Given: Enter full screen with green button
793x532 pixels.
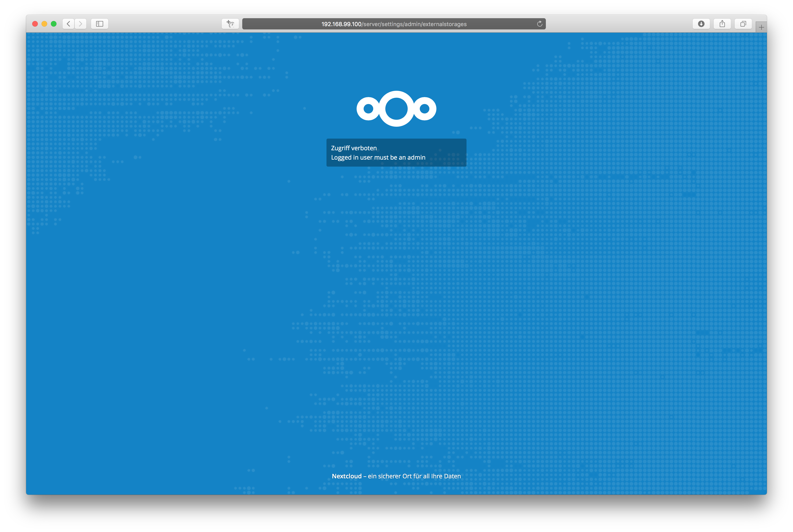Looking at the screenshot, I should [54, 24].
